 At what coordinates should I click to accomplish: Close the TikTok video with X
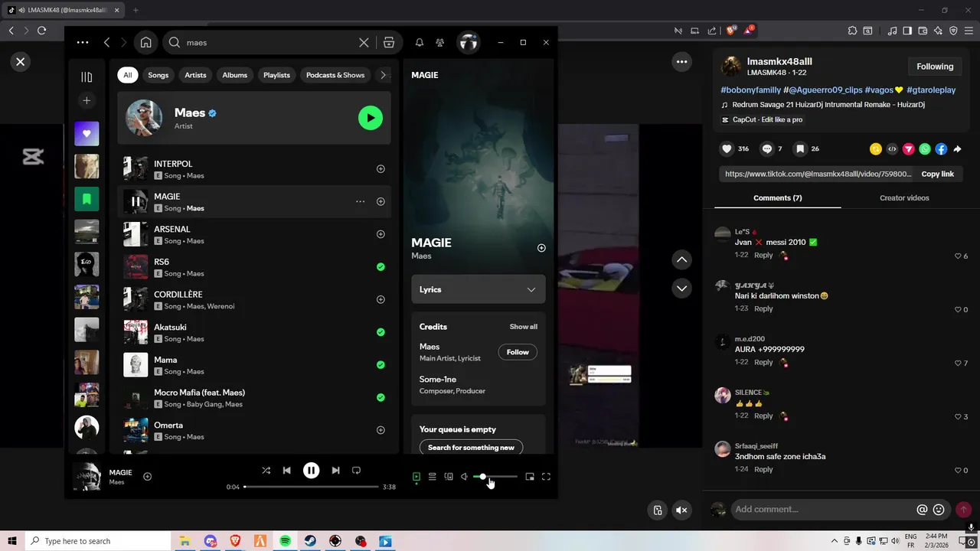click(x=21, y=62)
